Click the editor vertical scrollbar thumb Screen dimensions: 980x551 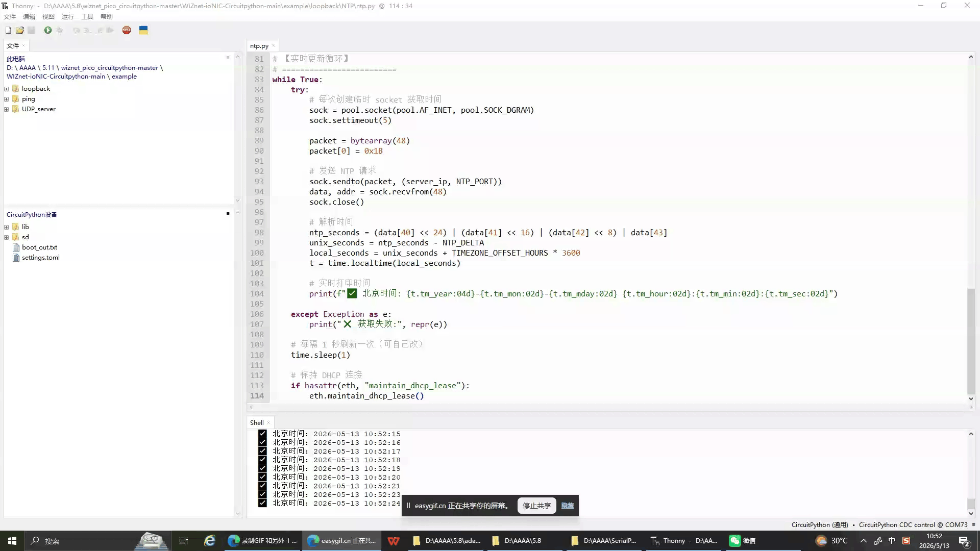pos(971,341)
